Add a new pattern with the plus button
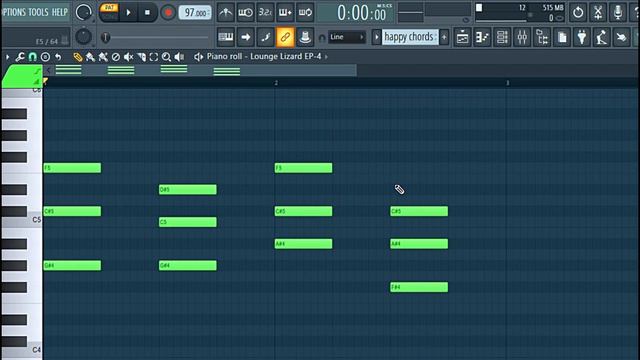 coord(444,37)
